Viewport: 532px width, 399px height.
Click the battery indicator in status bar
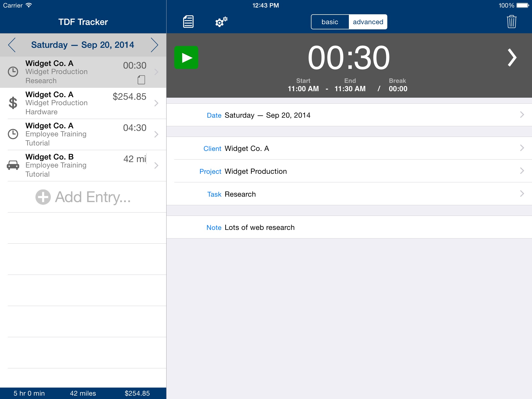(x=523, y=5)
